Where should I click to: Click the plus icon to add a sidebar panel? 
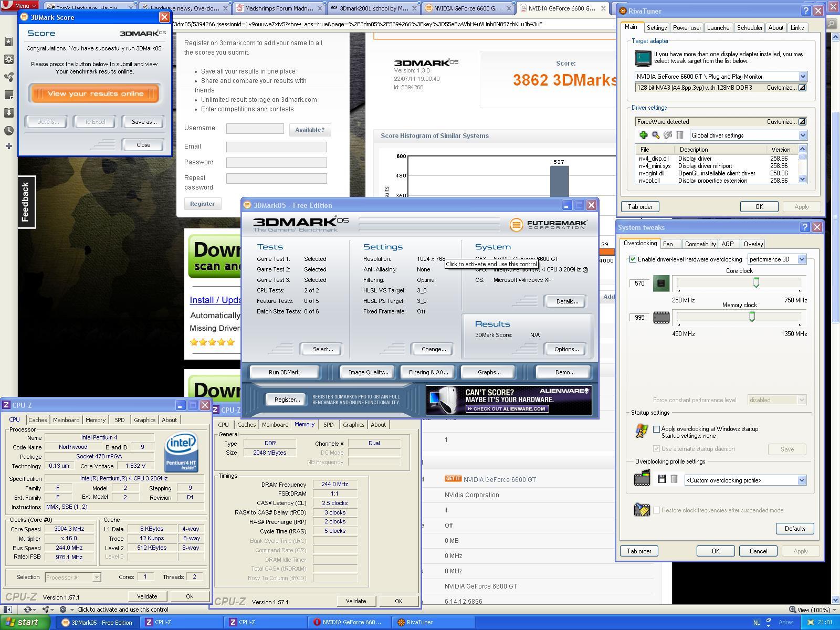[x=8, y=146]
